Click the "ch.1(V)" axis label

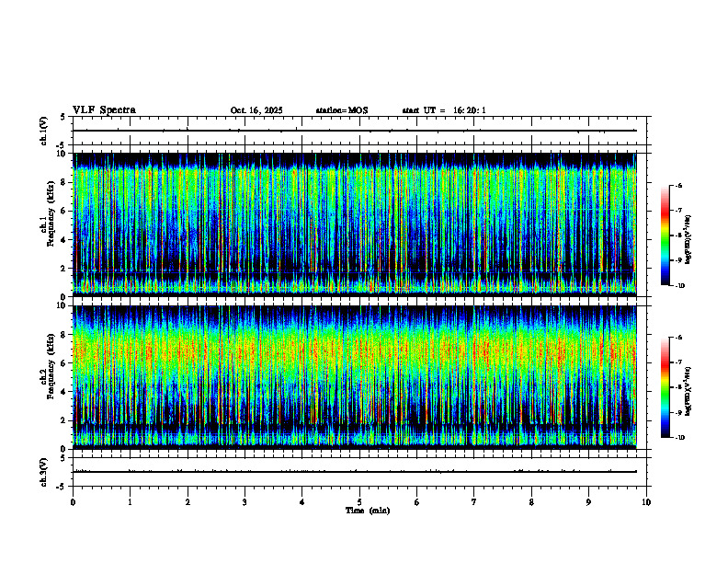pos(43,131)
